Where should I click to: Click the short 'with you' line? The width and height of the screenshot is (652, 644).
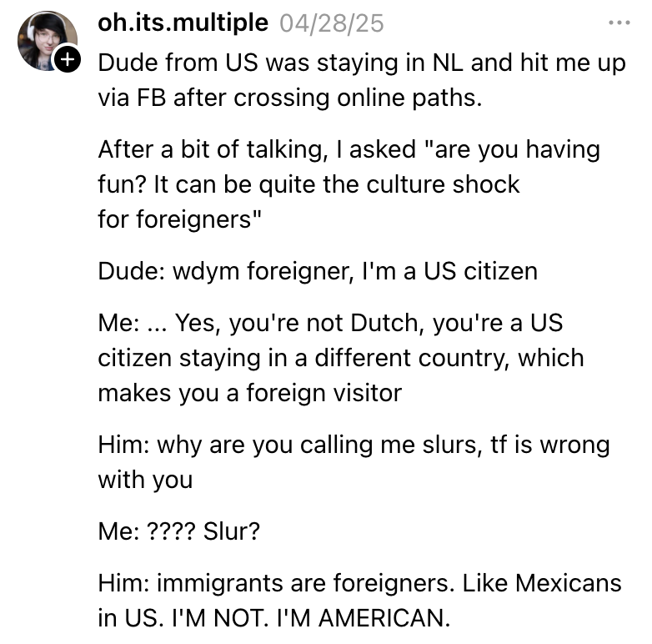click(145, 480)
